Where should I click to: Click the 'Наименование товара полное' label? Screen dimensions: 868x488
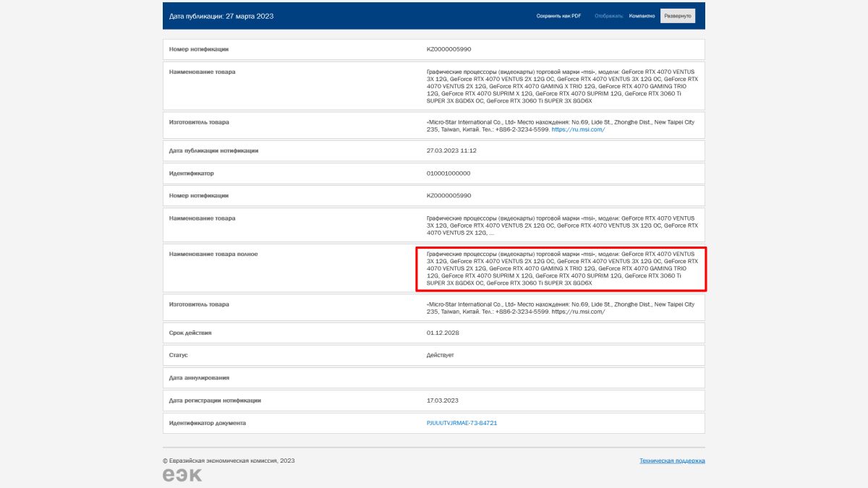pos(213,254)
